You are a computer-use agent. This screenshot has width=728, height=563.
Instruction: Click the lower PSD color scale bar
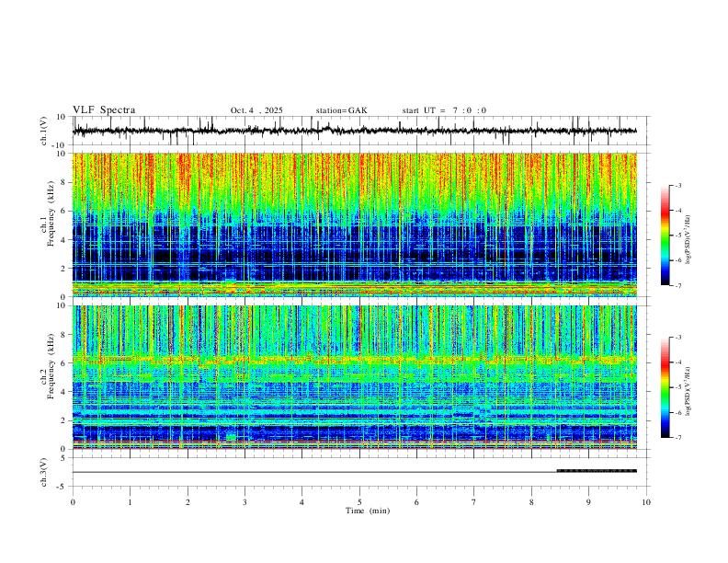(665, 387)
